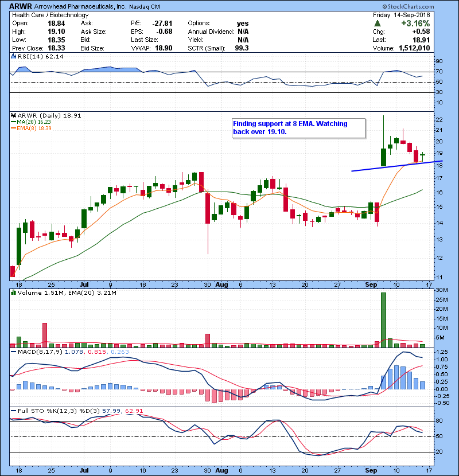
Task: Click the stochastic %D value 62.91
Action: click(134, 411)
